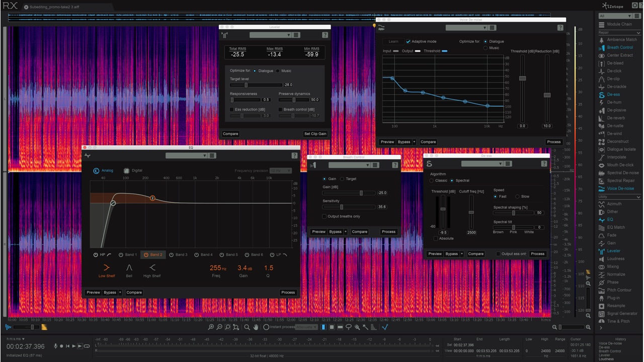Open the Signal Generator utility
This screenshot has width=644, height=362.
click(622, 314)
